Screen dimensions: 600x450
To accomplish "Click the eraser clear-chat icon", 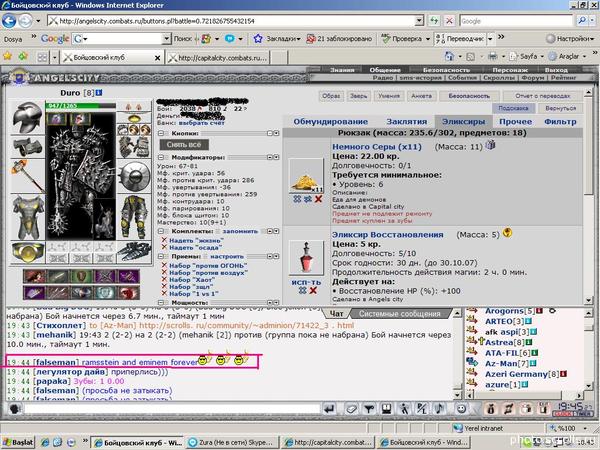I will (x=351, y=409).
